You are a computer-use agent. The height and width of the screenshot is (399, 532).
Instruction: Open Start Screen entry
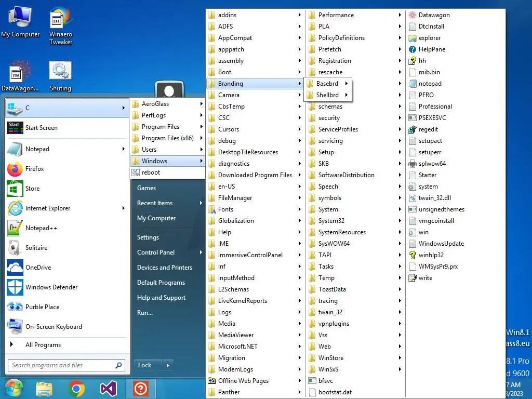67,128
